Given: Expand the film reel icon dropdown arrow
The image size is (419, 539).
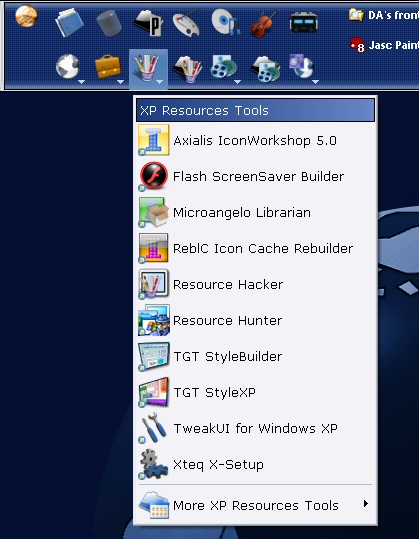Looking at the screenshot, I should [238, 82].
